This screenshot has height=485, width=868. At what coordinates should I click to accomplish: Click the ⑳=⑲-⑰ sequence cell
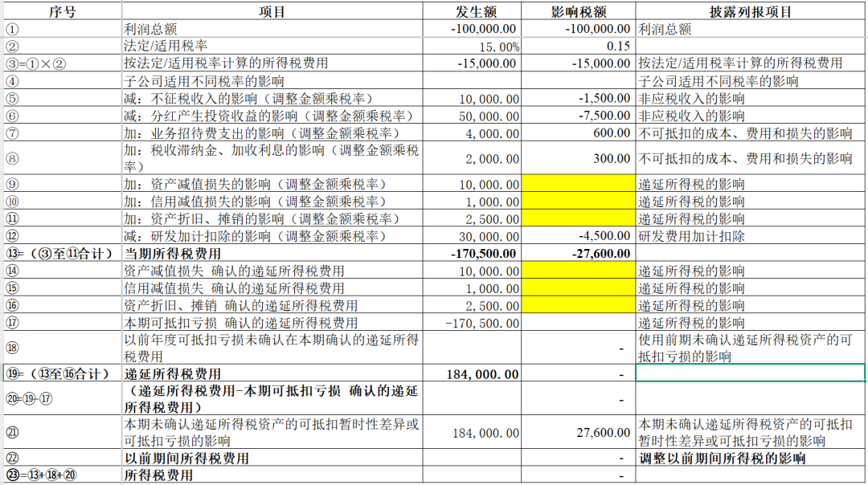[x=63, y=399]
